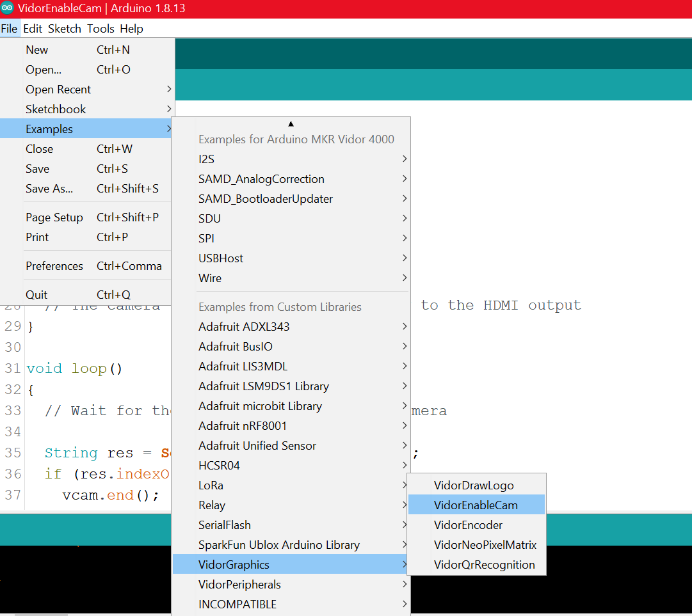
Task: Expand Adafruit nRF8001 examples
Action: [x=291, y=426]
